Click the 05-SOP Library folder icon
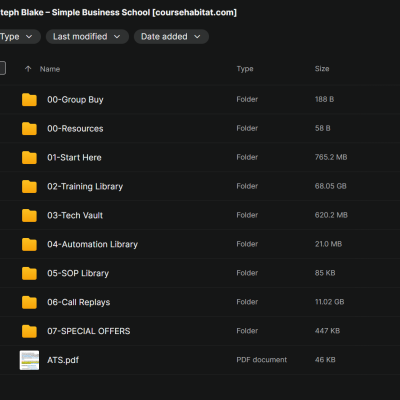This screenshot has height=400, width=400. pyautogui.click(x=29, y=274)
